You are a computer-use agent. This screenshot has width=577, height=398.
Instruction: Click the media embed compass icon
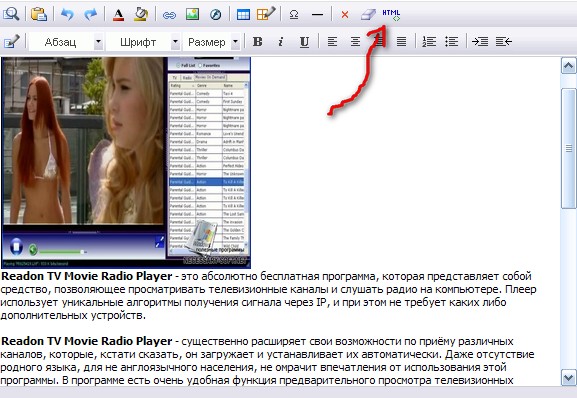tap(216, 15)
